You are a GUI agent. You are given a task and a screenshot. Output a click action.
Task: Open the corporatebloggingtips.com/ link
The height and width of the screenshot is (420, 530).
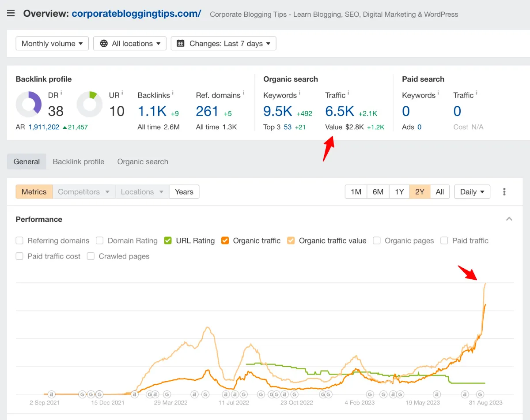coord(136,13)
